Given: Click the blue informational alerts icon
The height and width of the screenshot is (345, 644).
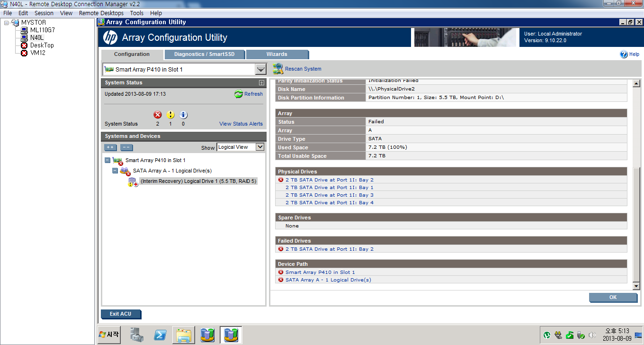Looking at the screenshot, I should tap(184, 115).
